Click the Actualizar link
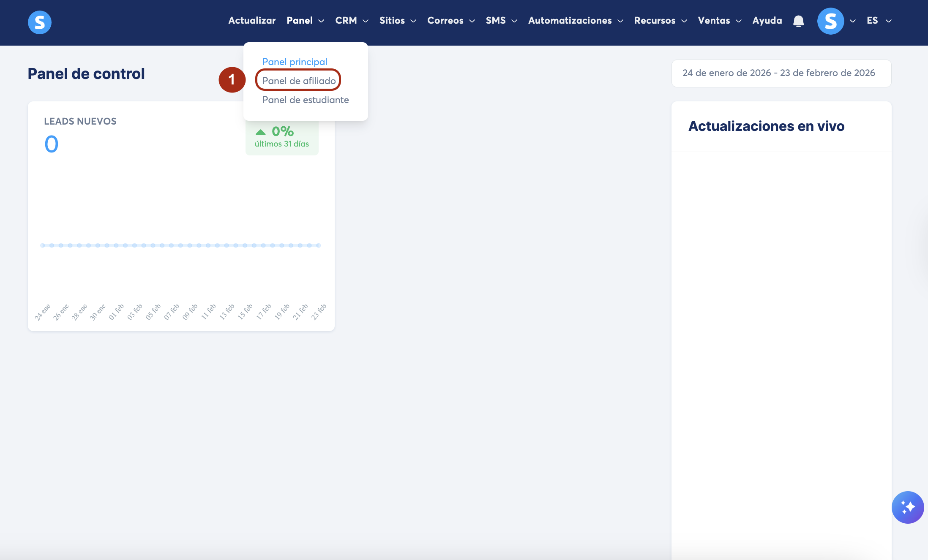This screenshot has height=560, width=928. (x=252, y=21)
